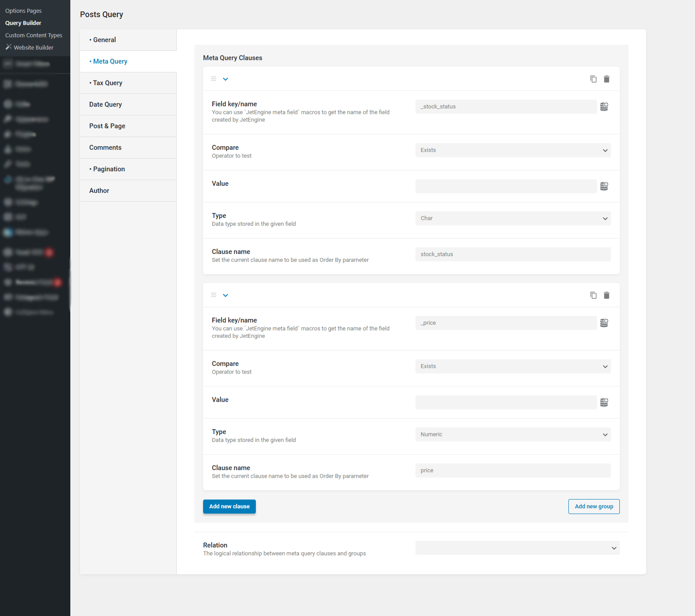
Task: Open Type dropdown showing Numeric
Action: coord(513,435)
